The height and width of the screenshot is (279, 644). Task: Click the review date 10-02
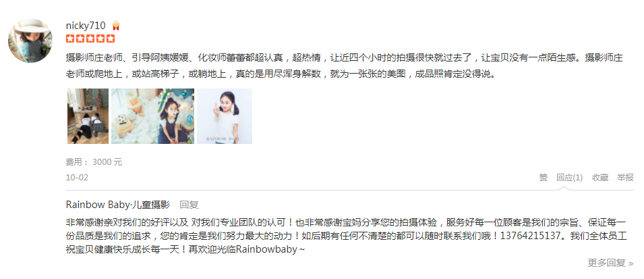click(77, 178)
